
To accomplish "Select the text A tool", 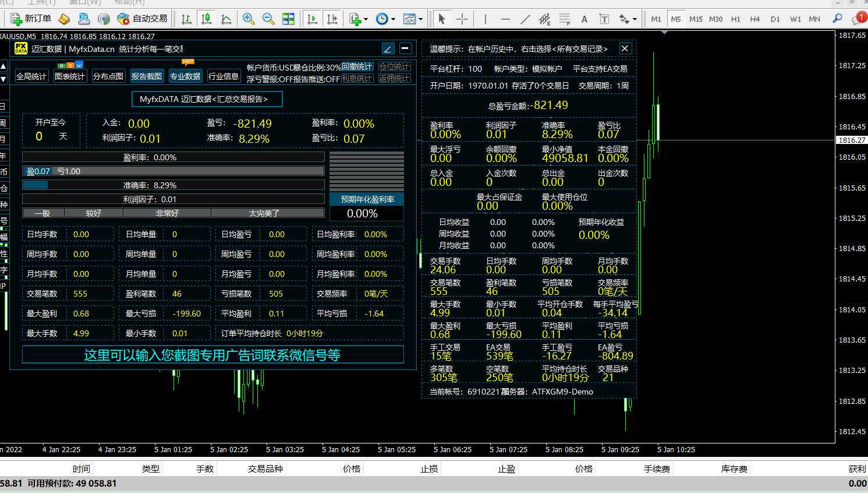I will [x=584, y=19].
